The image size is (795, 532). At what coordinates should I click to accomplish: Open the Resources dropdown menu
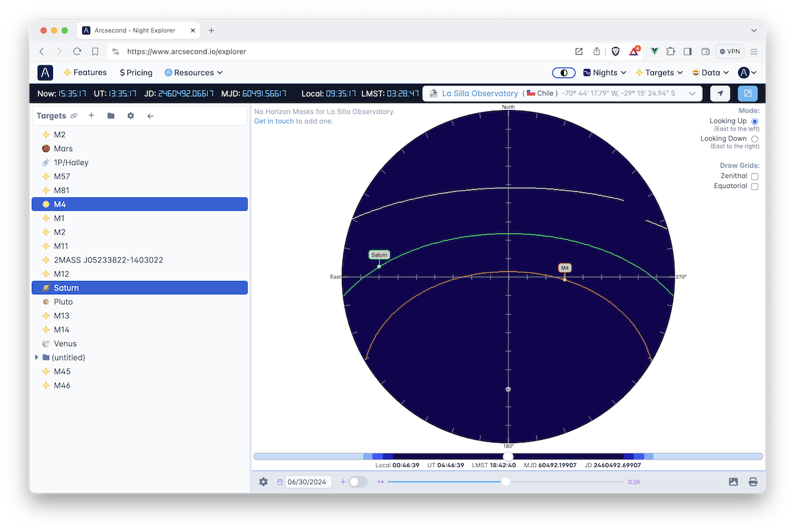click(x=193, y=73)
